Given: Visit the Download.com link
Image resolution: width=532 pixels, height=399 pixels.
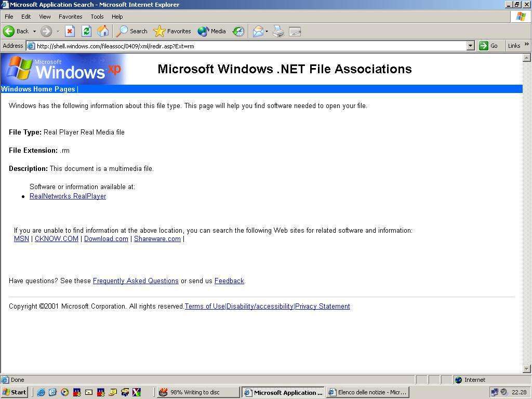Looking at the screenshot, I should (106, 238).
